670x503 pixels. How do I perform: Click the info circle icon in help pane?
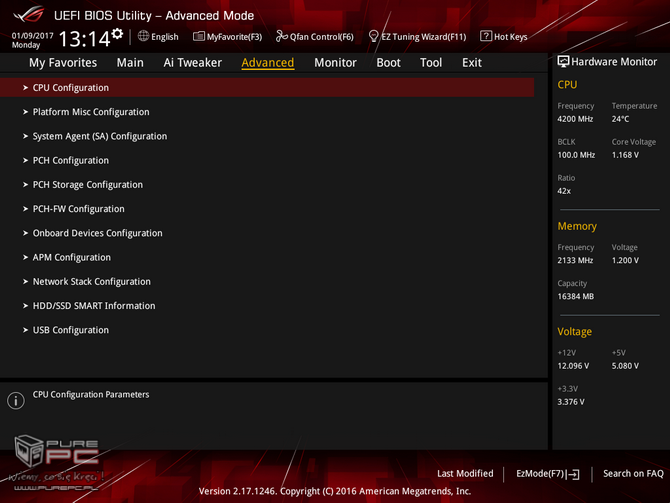[16, 400]
